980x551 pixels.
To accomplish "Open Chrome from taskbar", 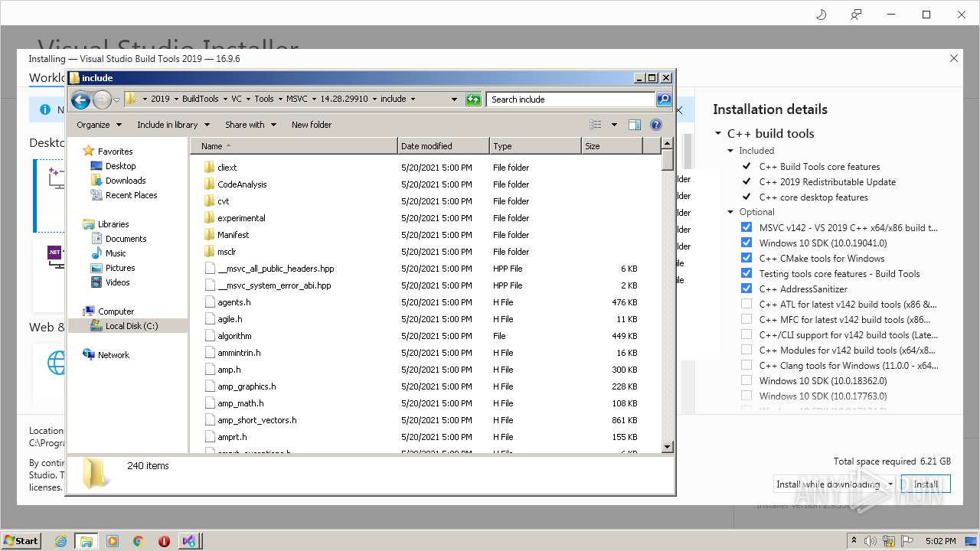I will click(x=139, y=541).
